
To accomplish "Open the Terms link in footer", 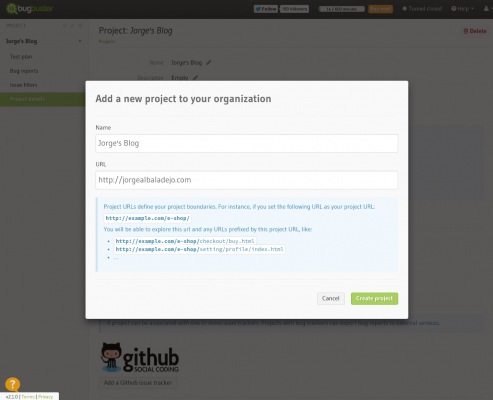I will coord(28,397).
